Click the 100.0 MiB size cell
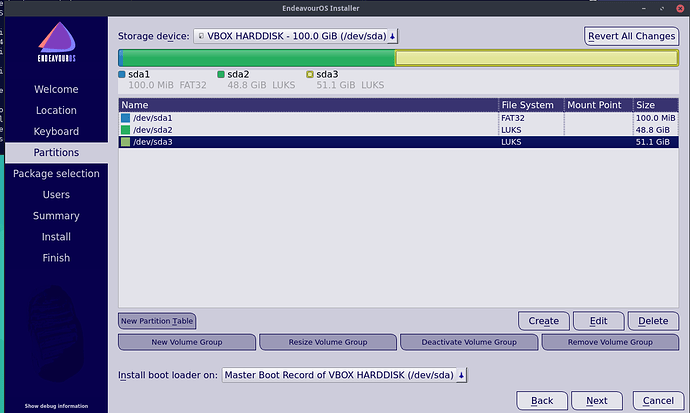Screen dimensions: 690x413 tap(655, 118)
